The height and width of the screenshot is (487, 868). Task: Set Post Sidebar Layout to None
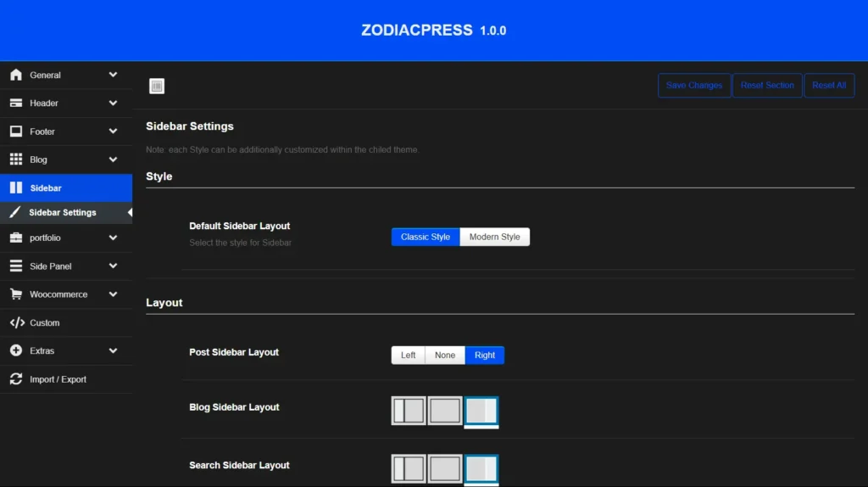[445, 355]
